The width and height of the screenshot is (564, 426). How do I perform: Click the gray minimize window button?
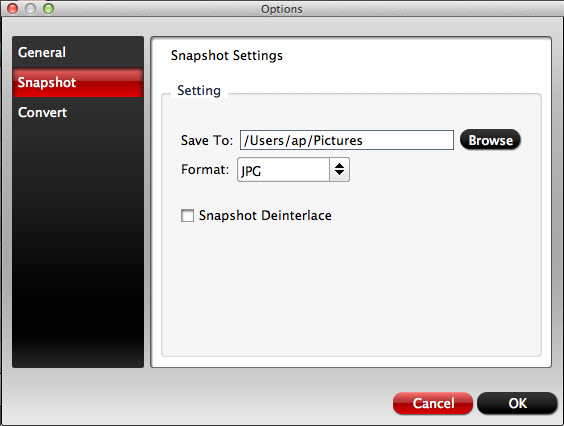[x=31, y=8]
